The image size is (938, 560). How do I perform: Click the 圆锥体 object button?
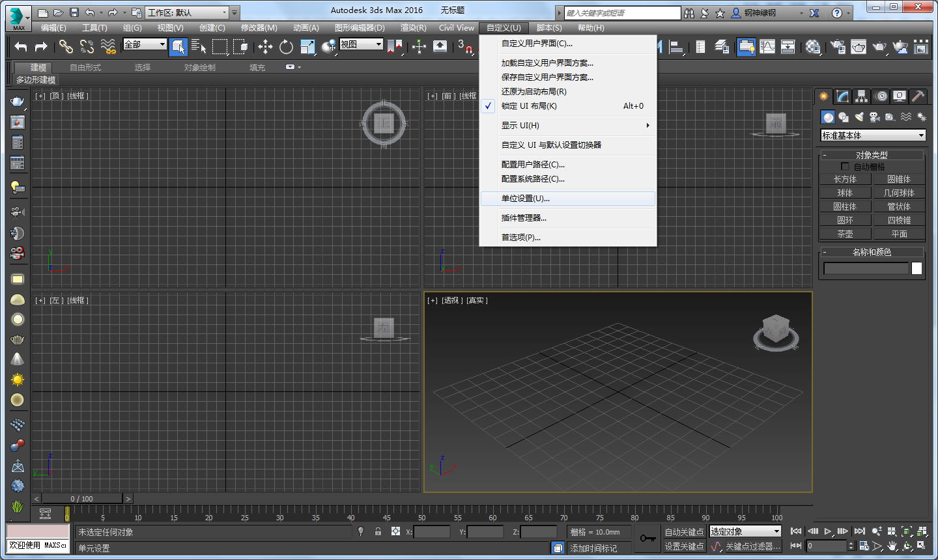pos(899,179)
